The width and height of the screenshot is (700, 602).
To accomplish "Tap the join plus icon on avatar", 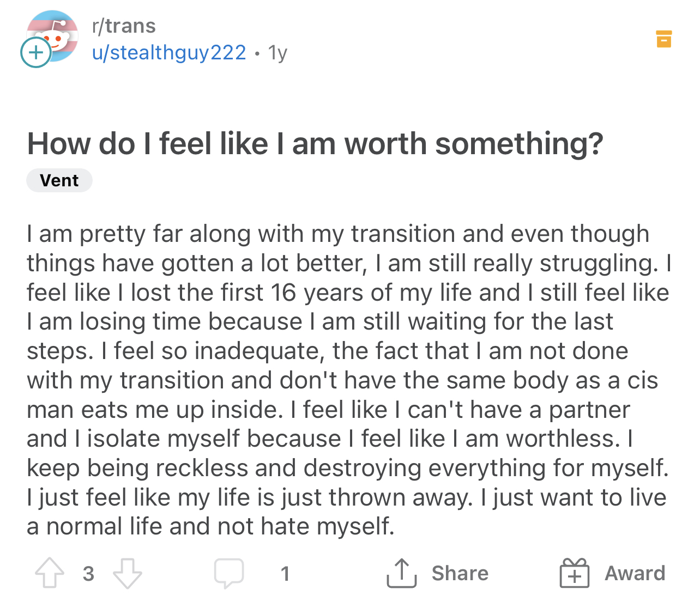I will pos(35,53).
